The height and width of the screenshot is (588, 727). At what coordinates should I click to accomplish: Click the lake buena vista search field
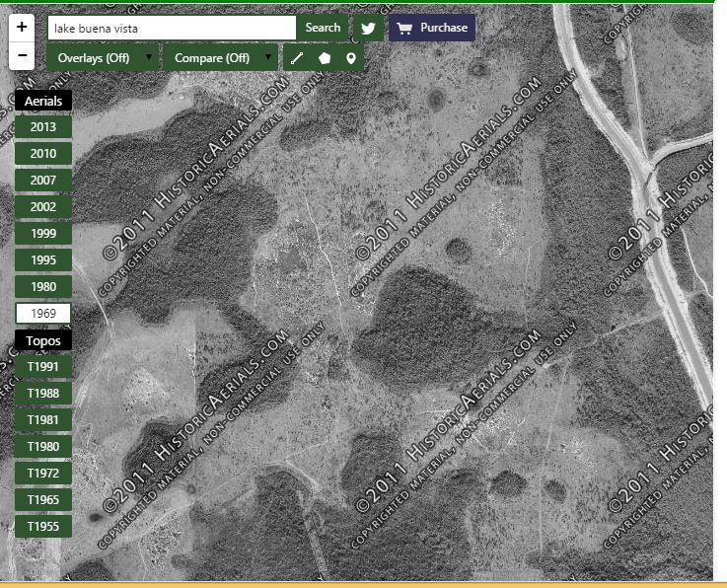point(171,29)
